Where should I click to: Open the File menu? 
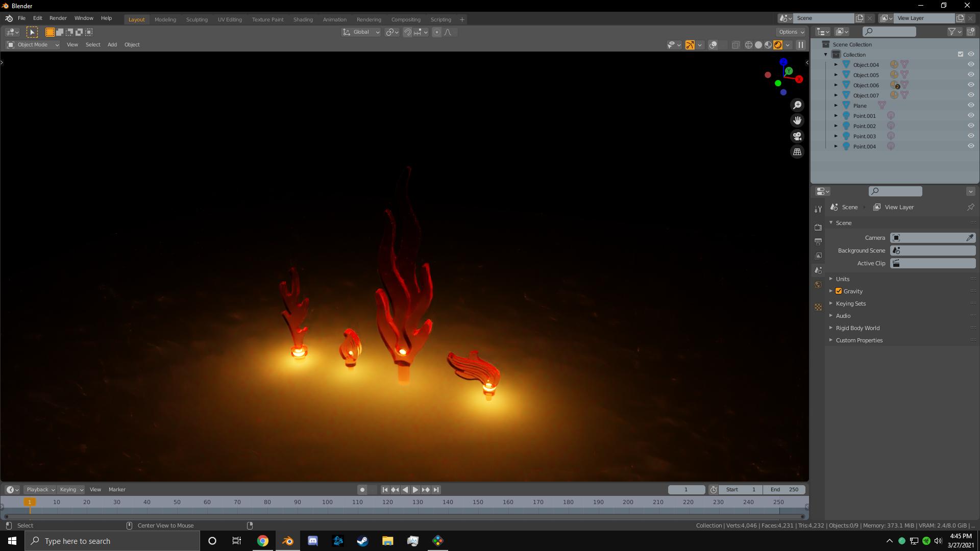21,18
